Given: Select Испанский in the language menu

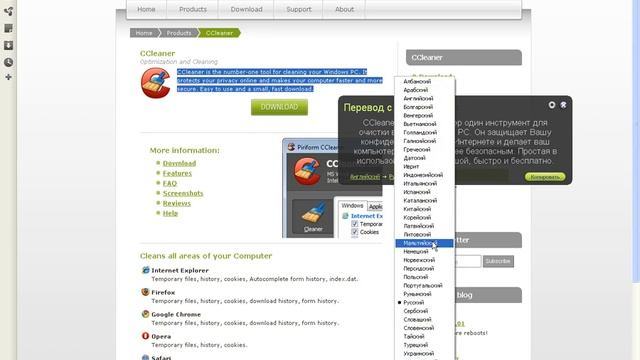Looking at the screenshot, I should point(424,192).
